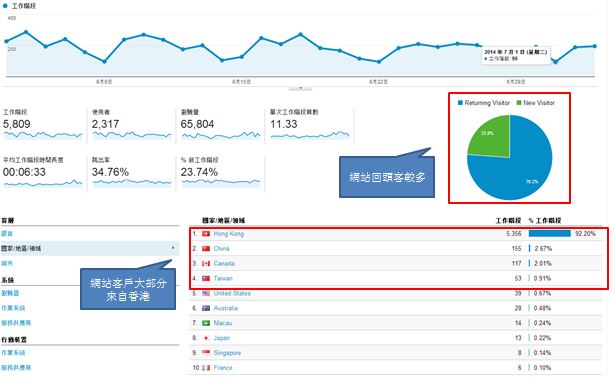Image resolution: width=615 pixels, height=379 pixels.
Task: Click the Australia flag icon
Action: 206,308
